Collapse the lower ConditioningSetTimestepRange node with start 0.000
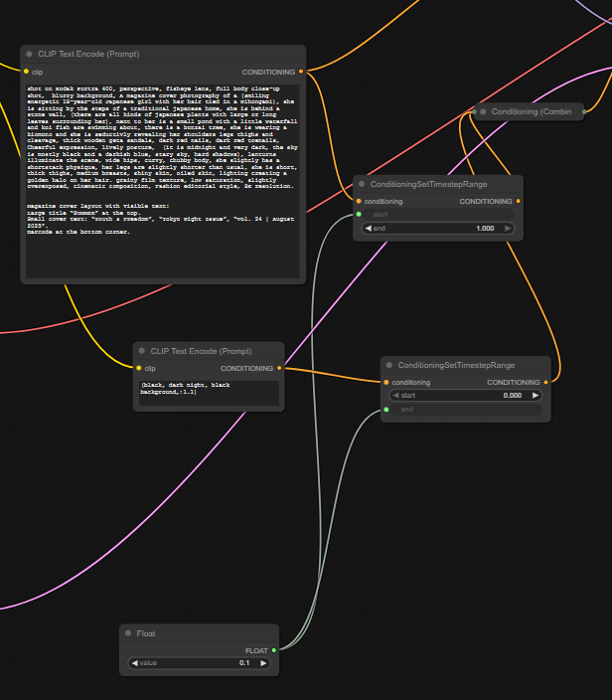This screenshot has width=612, height=700. point(389,365)
